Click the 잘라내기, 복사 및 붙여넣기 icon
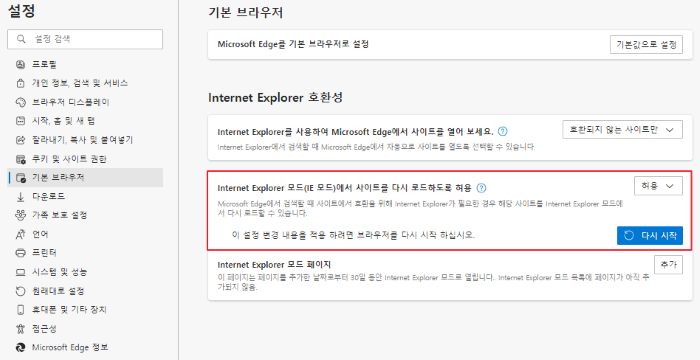This screenshot has width=700, height=360. [21, 140]
